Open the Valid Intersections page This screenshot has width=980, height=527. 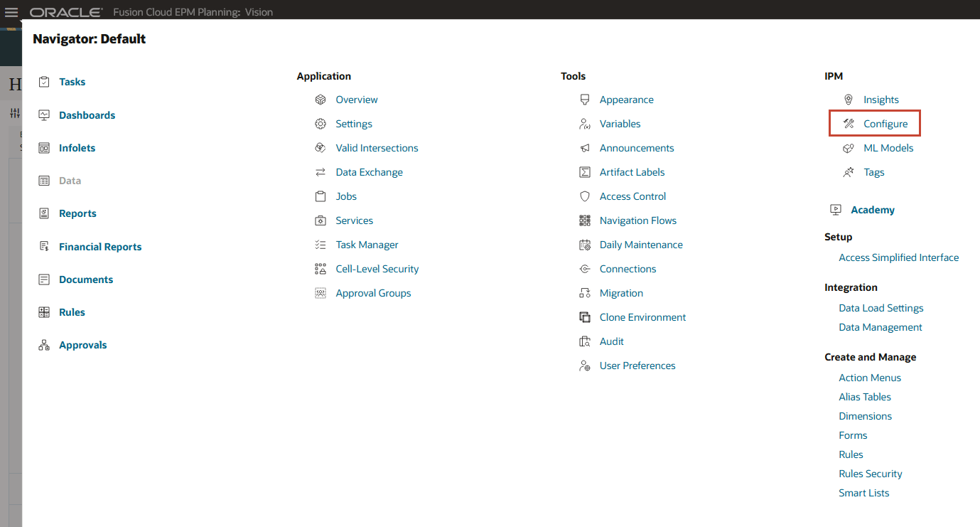pos(377,148)
